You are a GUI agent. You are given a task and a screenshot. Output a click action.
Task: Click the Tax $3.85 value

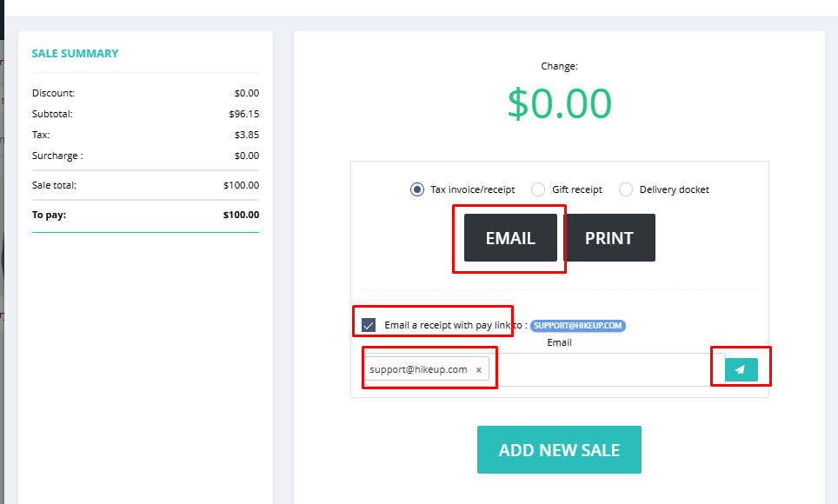(247, 135)
